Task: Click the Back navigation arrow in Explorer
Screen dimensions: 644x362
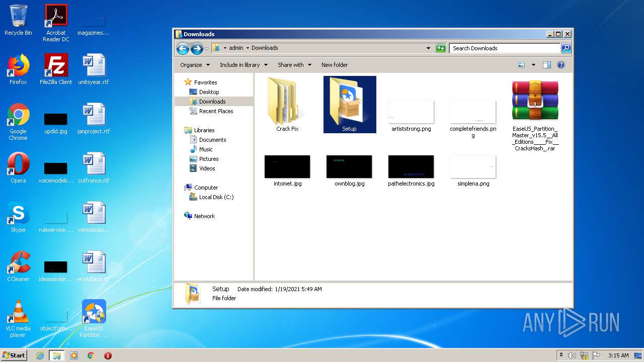Action: coord(183,48)
